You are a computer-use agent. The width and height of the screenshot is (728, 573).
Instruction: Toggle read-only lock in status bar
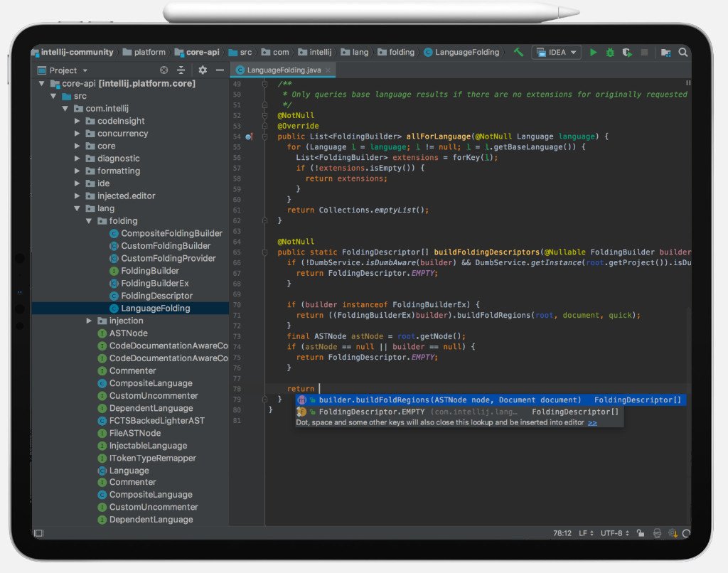pos(641,533)
